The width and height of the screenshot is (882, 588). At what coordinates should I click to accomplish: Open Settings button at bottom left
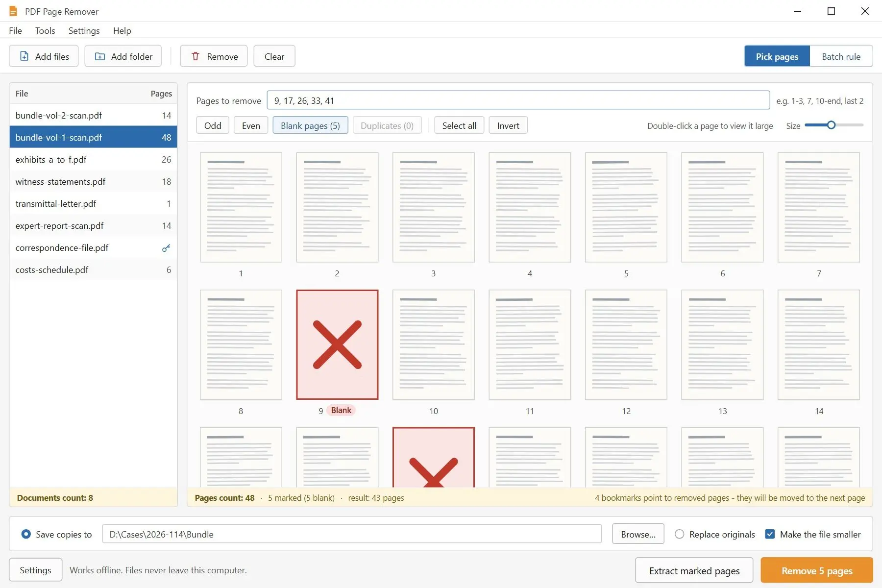(35, 570)
